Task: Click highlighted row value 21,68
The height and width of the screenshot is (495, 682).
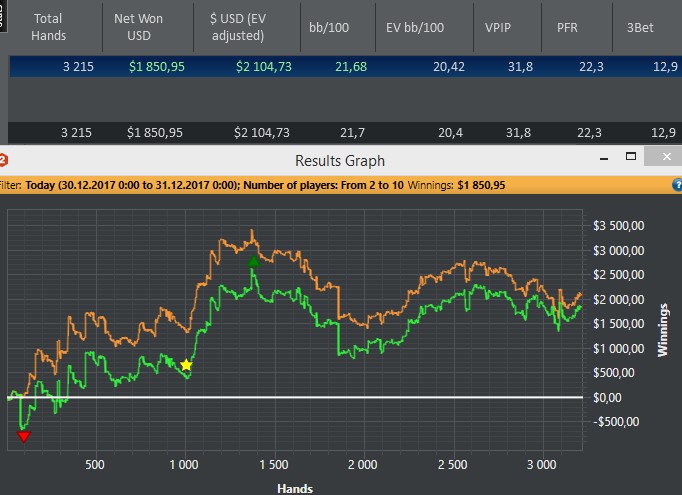Action: click(x=351, y=67)
